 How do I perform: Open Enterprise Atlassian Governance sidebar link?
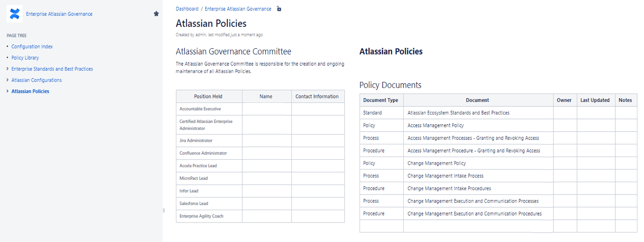click(59, 14)
